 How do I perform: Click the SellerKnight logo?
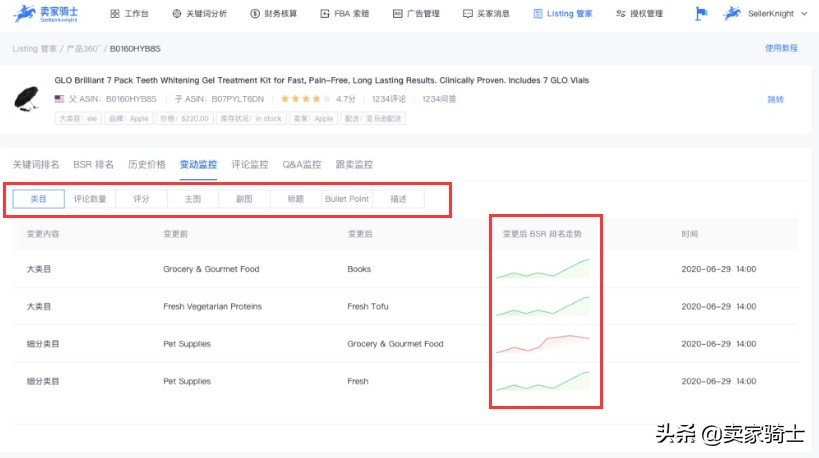coord(46,14)
